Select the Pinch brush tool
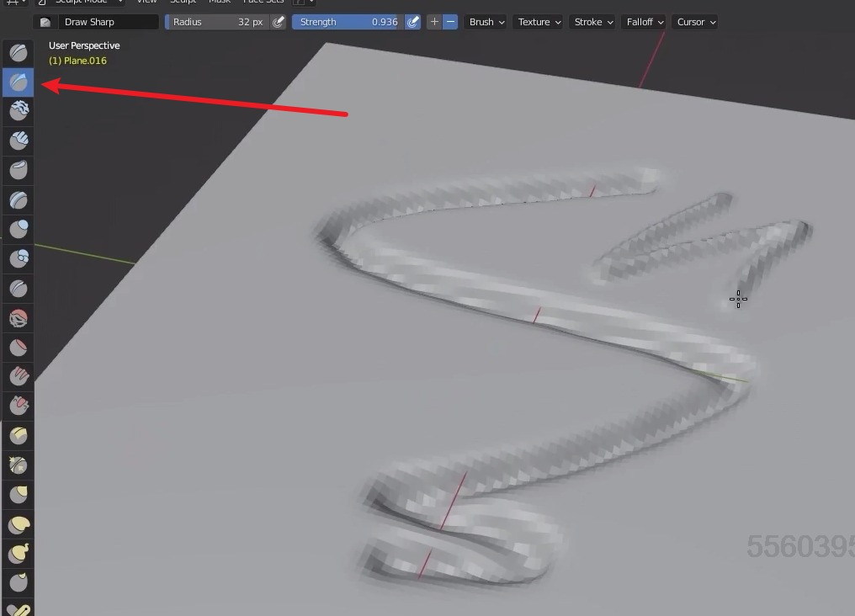The height and width of the screenshot is (616, 855). [19, 465]
